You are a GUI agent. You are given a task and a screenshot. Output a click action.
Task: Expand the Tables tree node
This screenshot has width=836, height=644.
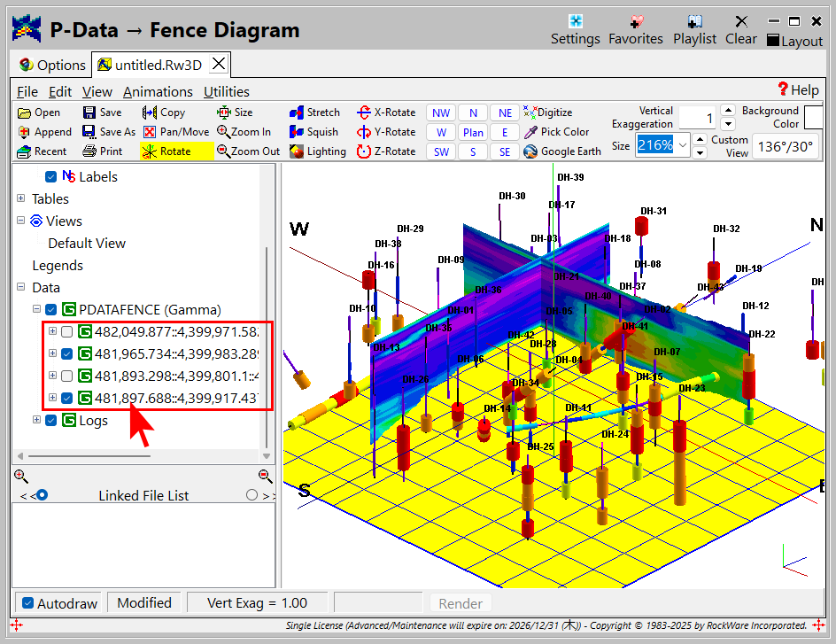[x=21, y=199]
